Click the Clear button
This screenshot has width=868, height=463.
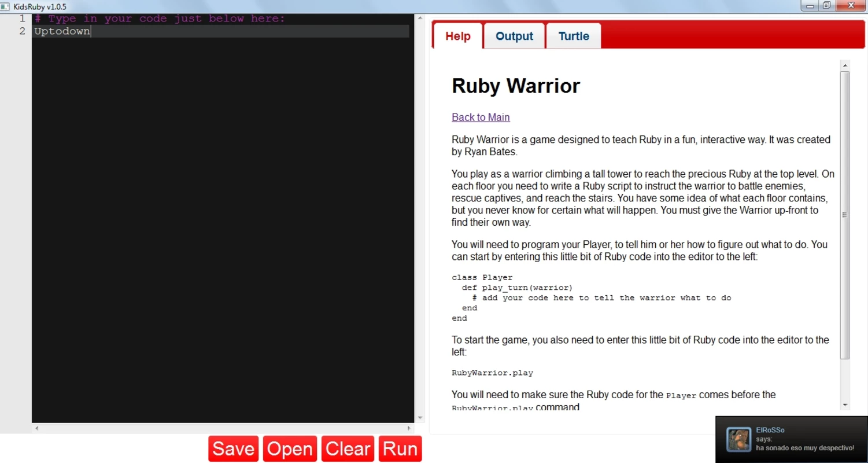(x=348, y=449)
